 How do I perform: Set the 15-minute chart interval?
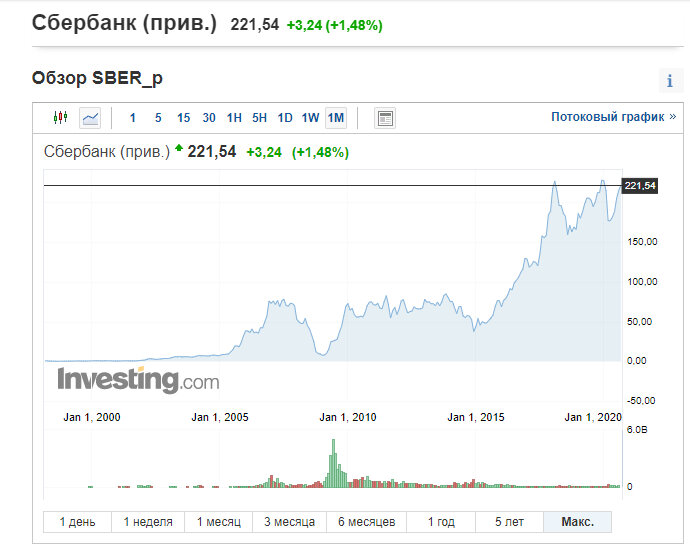[x=183, y=118]
